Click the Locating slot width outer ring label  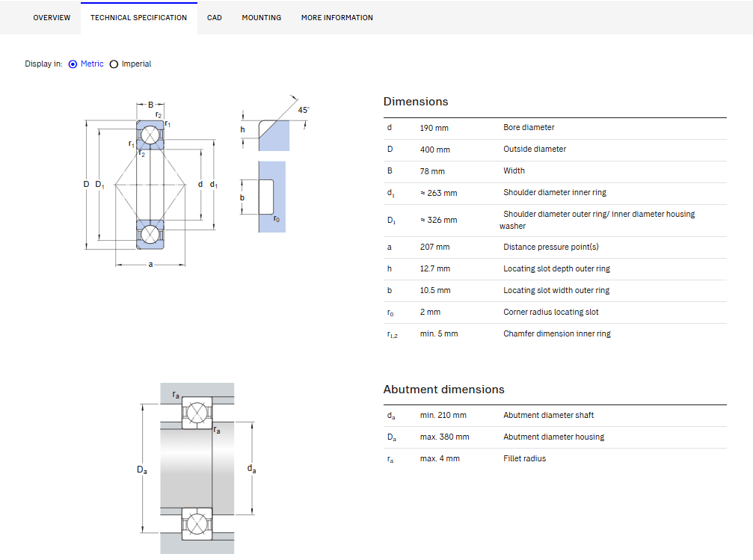[556, 290]
